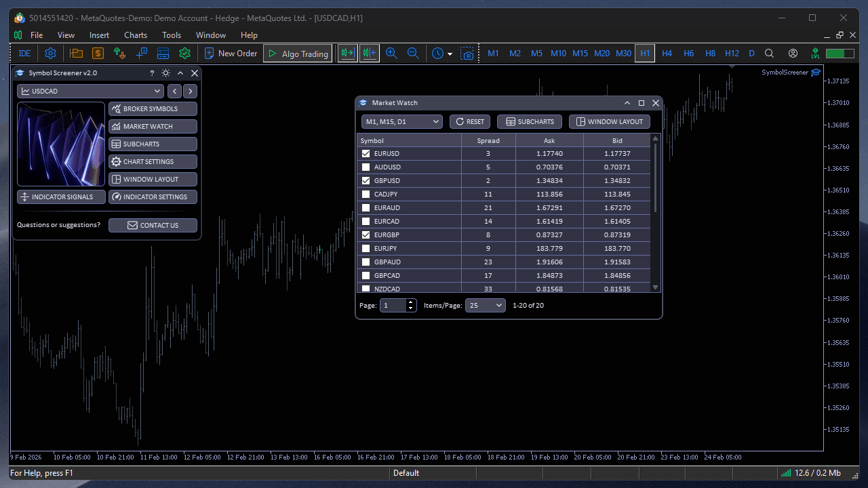Open the USDCAD symbol selector dropdown
Image resolution: width=868 pixels, height=488 pixels.
pyautogui.click(x=90, y=90)
